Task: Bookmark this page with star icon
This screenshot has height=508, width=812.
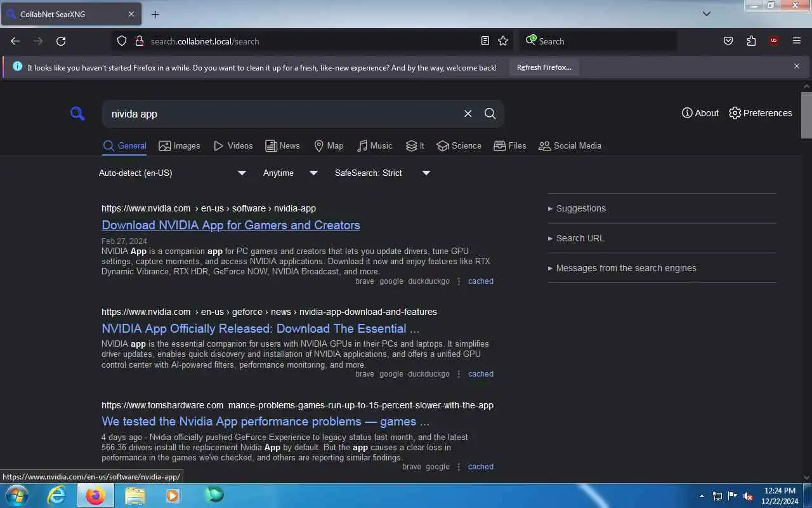Action: [503, 41]
